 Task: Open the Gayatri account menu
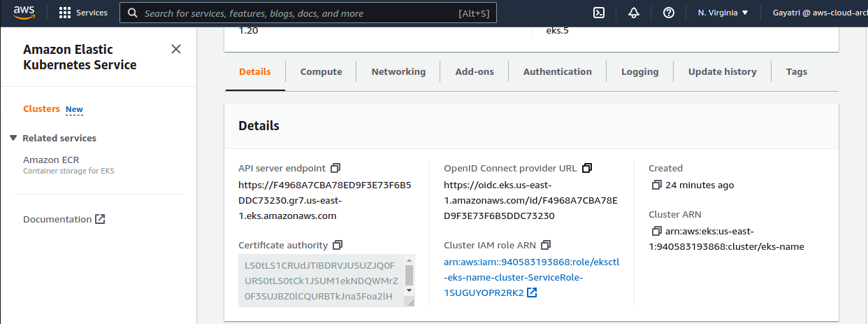[820, 13]
